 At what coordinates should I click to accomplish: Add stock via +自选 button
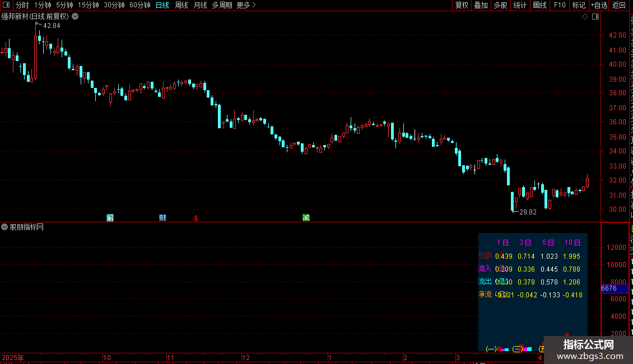(599, 5)
